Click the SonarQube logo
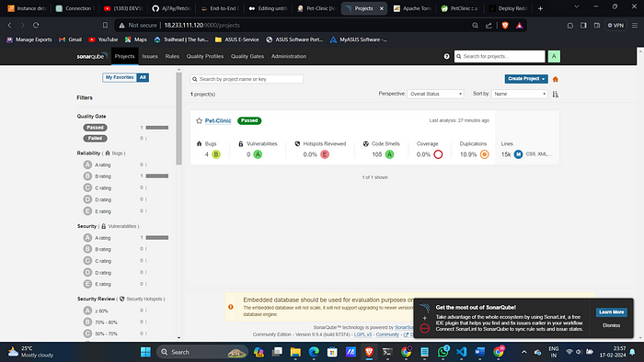 pos(92,56)
